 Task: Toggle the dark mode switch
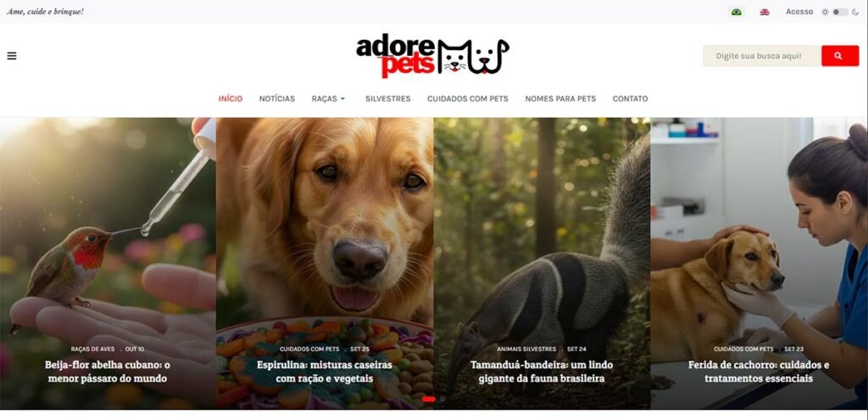coord(840,12)
